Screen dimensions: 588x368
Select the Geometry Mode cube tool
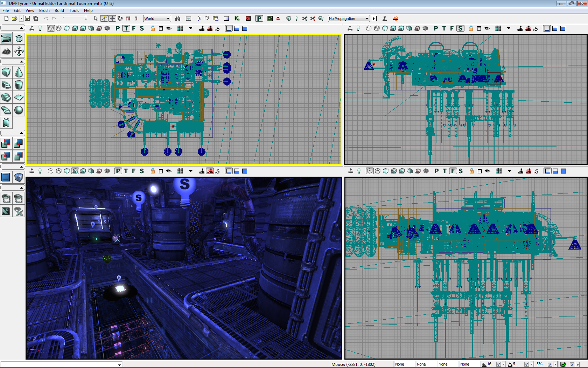click(19, 39)
